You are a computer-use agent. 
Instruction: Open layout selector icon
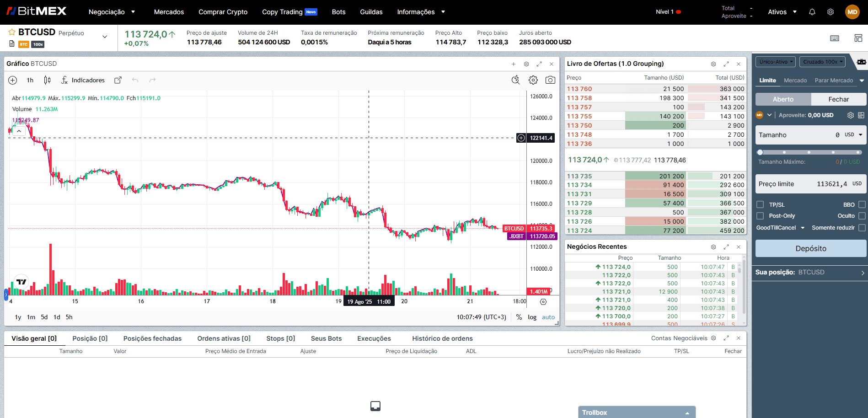[858, 38]
